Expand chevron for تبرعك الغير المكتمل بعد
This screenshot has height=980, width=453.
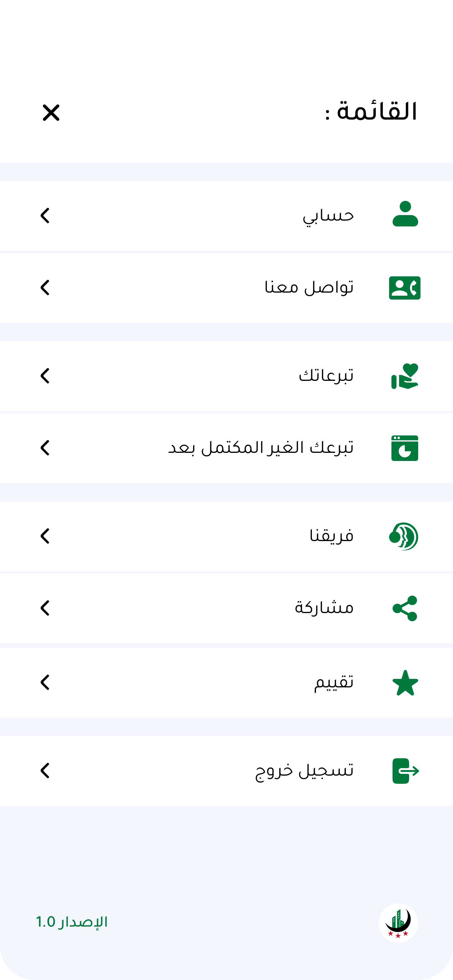tap(45, 448)
